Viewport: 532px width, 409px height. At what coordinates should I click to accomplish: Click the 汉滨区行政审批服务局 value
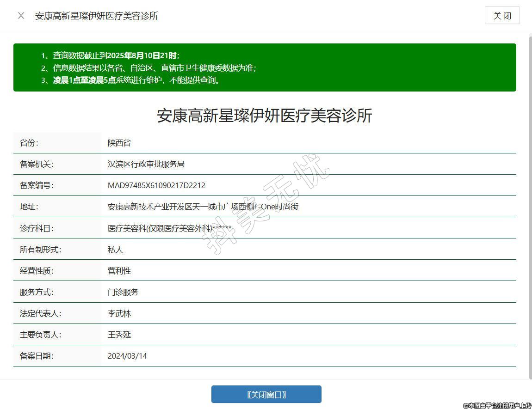146,164
